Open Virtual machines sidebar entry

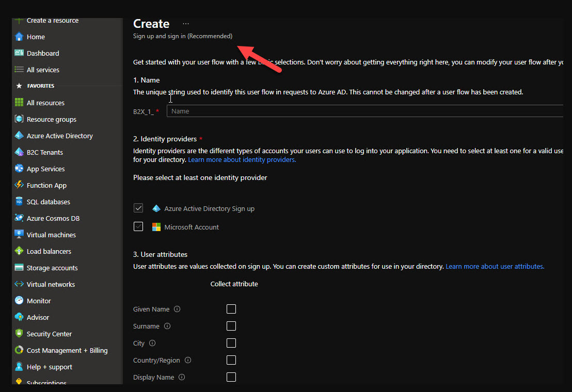pyautogui.click(x=51, y=235)
